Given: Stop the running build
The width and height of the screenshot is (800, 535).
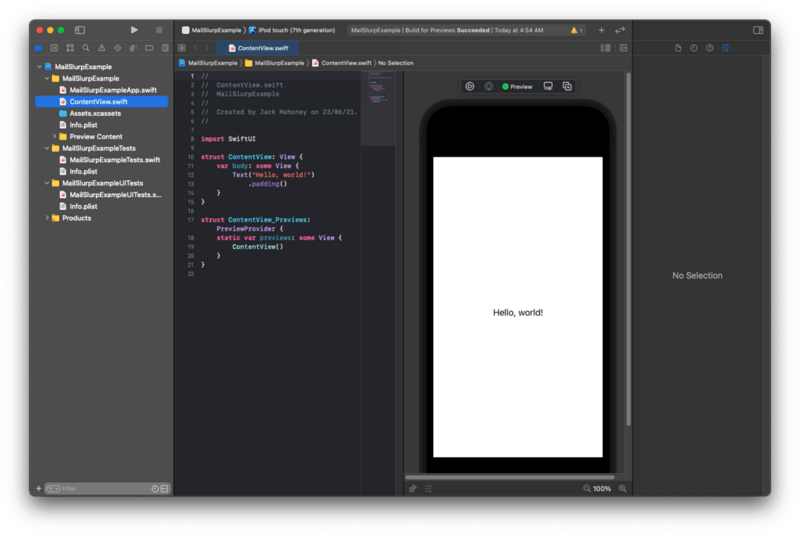Looking at the screenshot, I should [x=159, y=30].
